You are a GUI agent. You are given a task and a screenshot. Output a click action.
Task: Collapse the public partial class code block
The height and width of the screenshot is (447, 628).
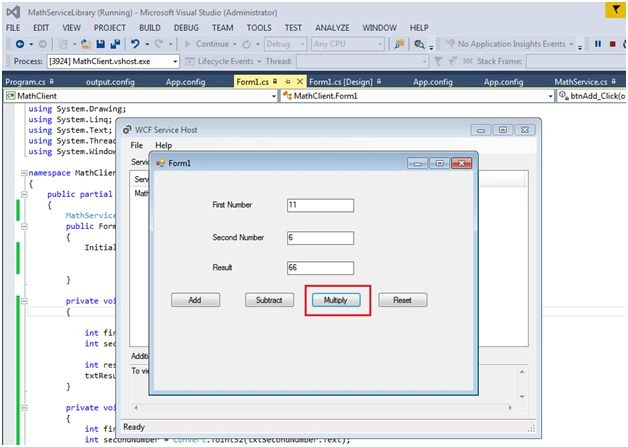[24, 194]
